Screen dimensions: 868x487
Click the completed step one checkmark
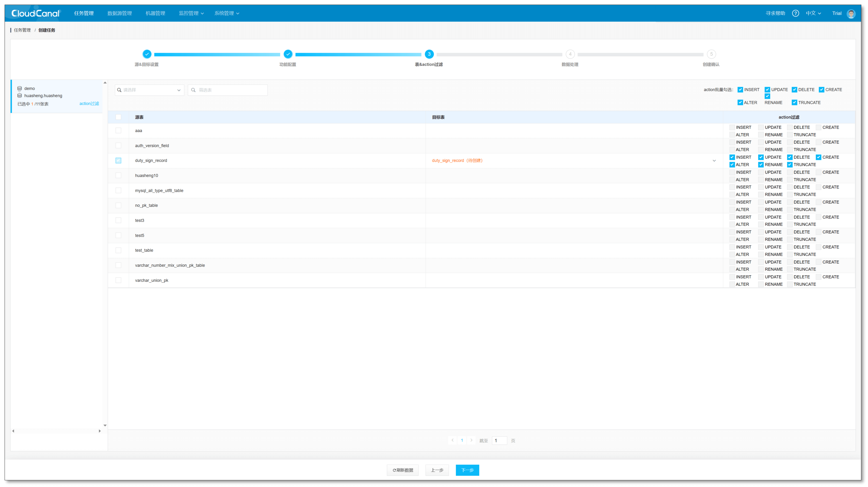pyautogui.click(x=147, y=54)
